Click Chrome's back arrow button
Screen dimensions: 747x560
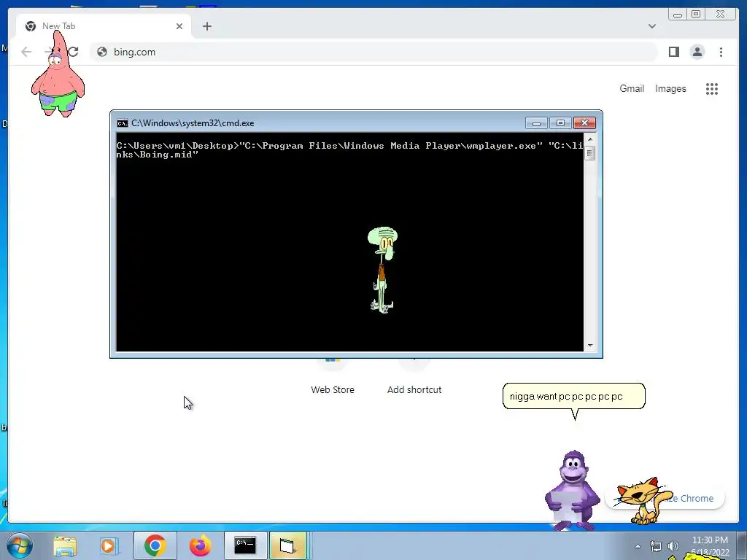(x=26, y=52)
